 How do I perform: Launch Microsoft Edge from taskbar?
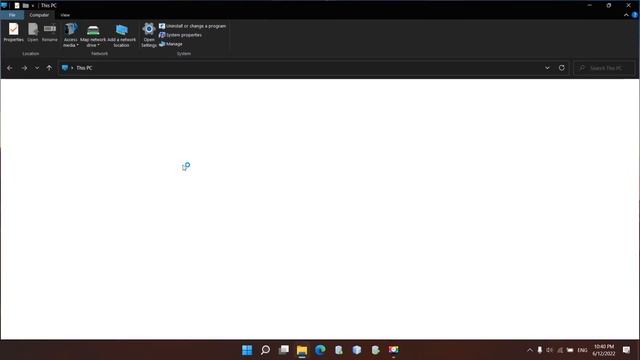[x=320, y=350]
